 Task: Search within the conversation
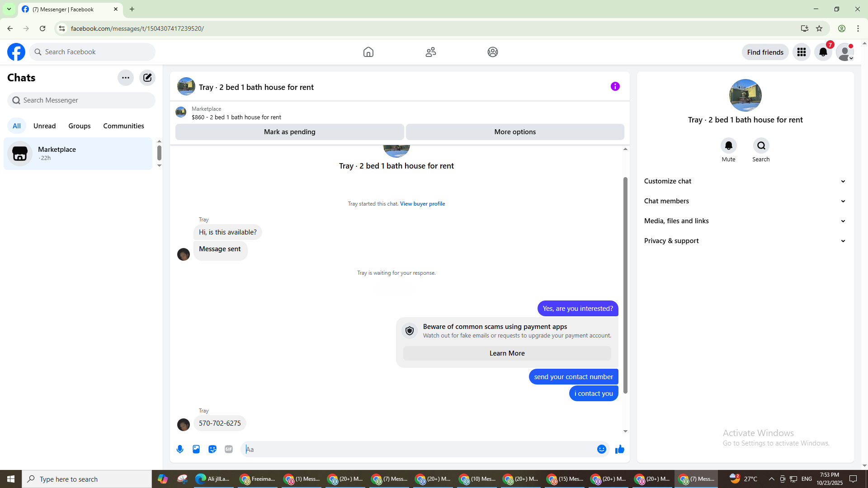[x=761, y=146]
